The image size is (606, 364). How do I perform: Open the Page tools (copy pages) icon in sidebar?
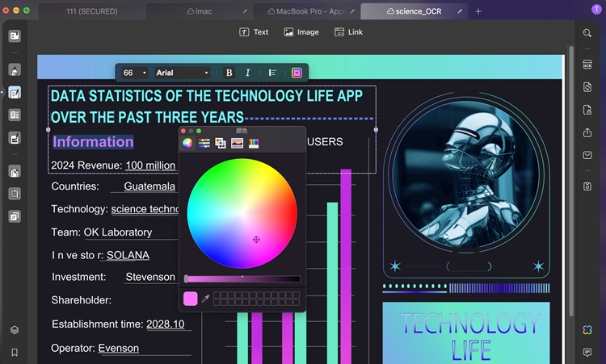15,171
